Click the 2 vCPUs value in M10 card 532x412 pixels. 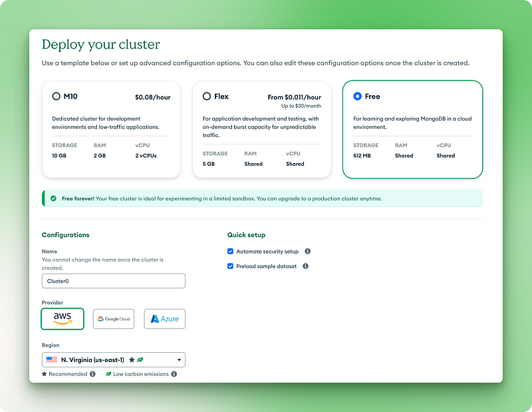[x=146, y=156]
